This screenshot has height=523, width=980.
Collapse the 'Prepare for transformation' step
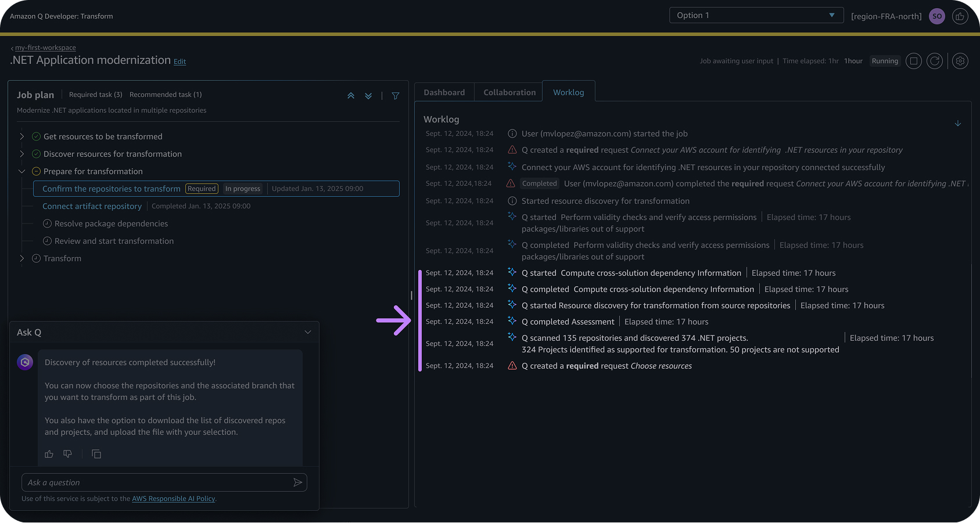[22, 171]
